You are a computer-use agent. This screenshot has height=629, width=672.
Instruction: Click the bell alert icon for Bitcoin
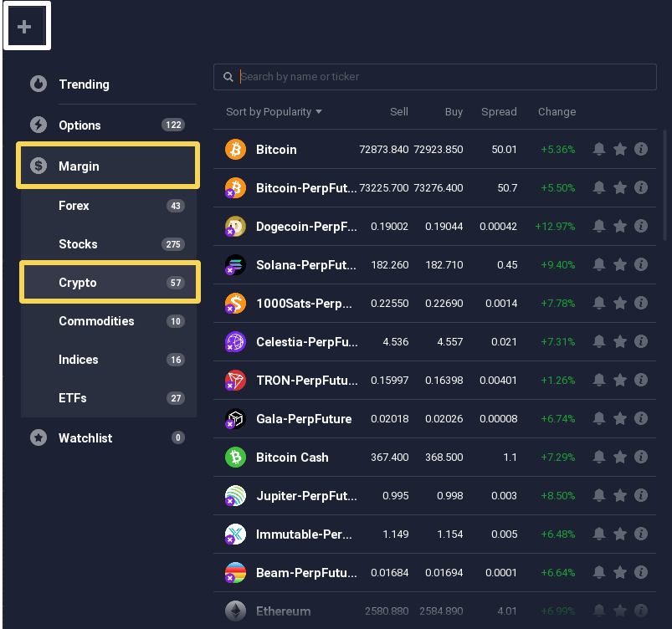tap(598, 150)
